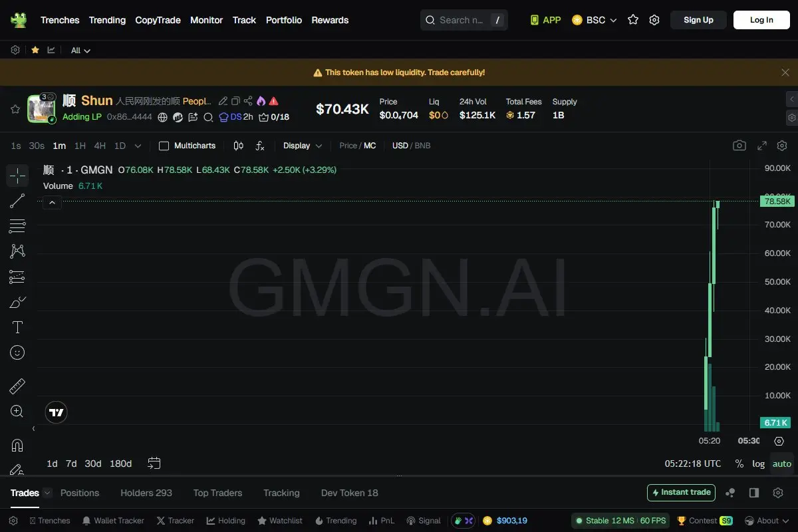
Task: Share the Shun token
Action: click(248, 101)
